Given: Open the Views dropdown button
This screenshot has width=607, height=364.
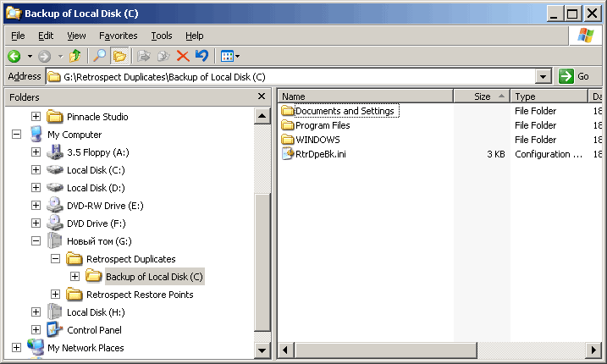Looking at the screenshot, I should coord(230,56).
